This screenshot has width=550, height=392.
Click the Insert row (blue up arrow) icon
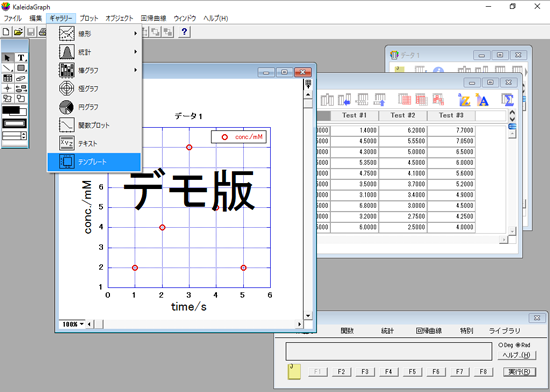pos(380,100)
